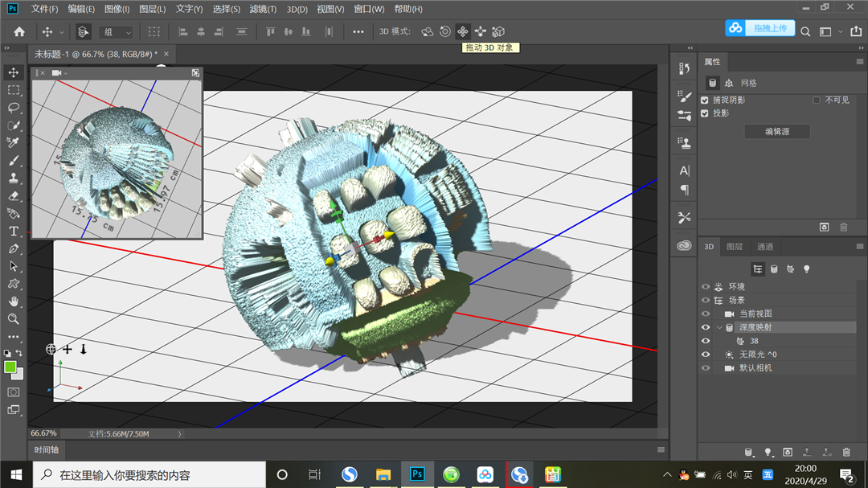Viewport: 868px width, 488px height.
Task: Switch to the 图层 tab
Action: [x=735, y=247]
